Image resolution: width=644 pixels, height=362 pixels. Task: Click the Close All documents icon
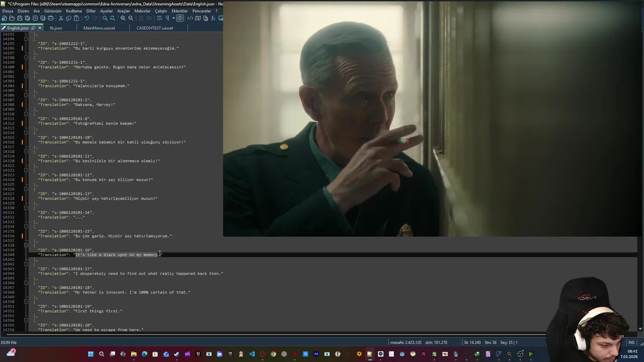(x=43, y=18)
